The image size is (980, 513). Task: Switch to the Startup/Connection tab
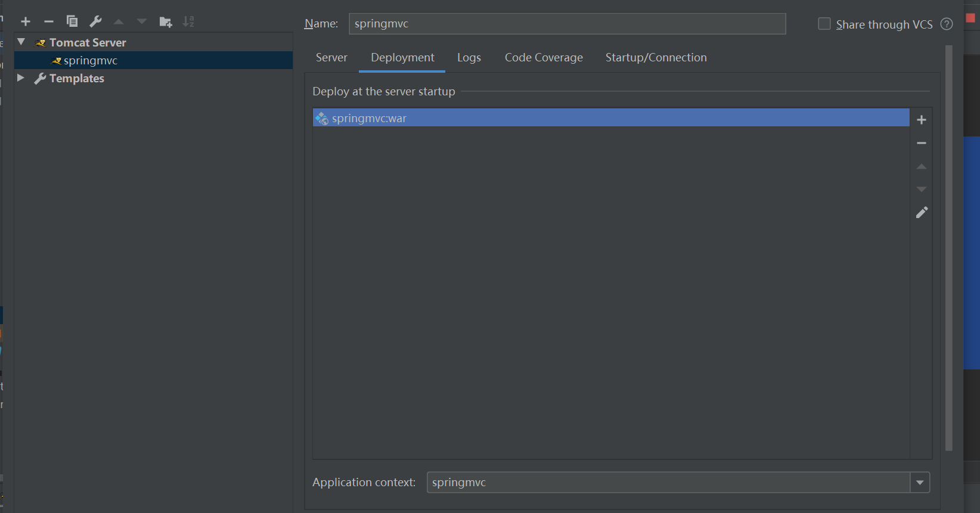pos(656,58)
